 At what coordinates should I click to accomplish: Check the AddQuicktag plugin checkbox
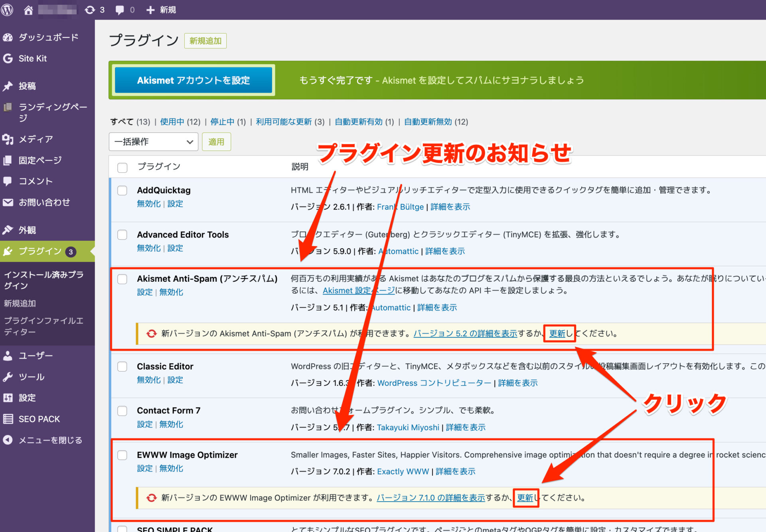click(122, 190)
